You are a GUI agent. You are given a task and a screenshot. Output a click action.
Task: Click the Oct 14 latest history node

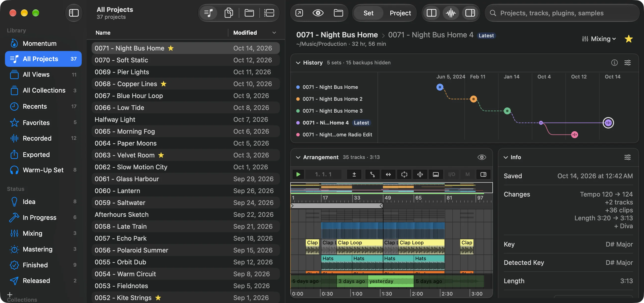[608, 123]
